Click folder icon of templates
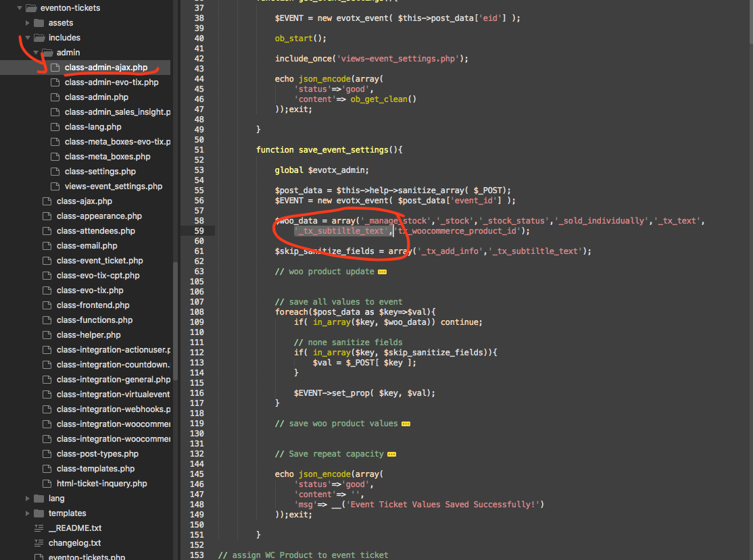The height and width of the screenshot is (560, 753). tap(39, 513)
